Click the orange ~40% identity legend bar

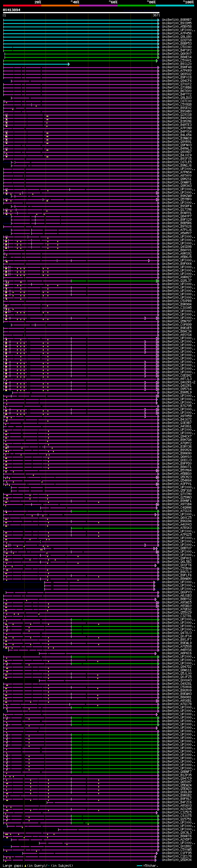coord(60,6)
